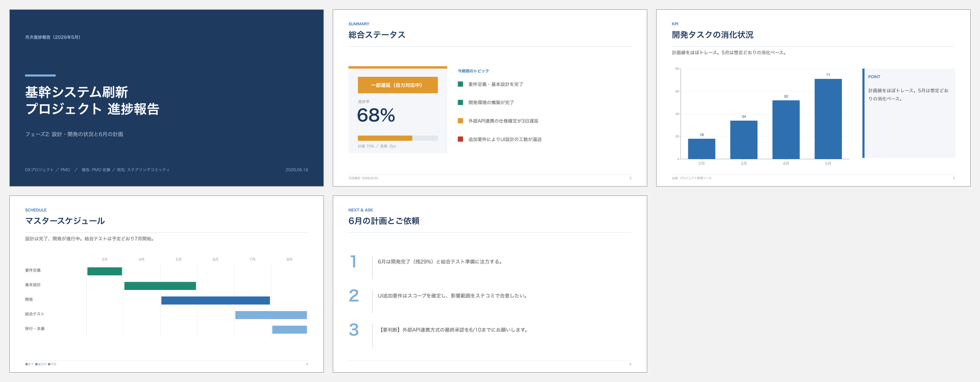Click the 基本設計 row label
Screen dimensions: 980x382
[x=33, y=285]
